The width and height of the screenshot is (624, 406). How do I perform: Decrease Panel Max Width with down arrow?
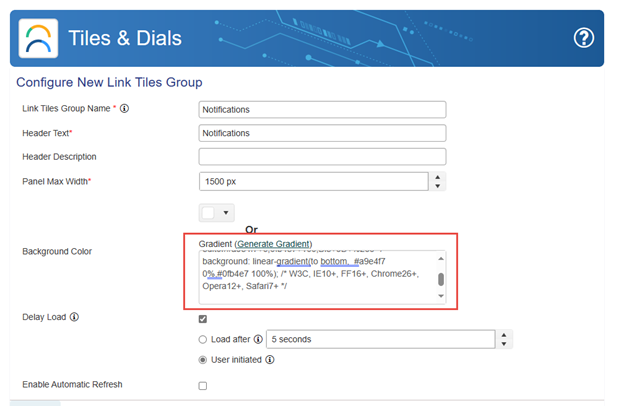[438, 186]
